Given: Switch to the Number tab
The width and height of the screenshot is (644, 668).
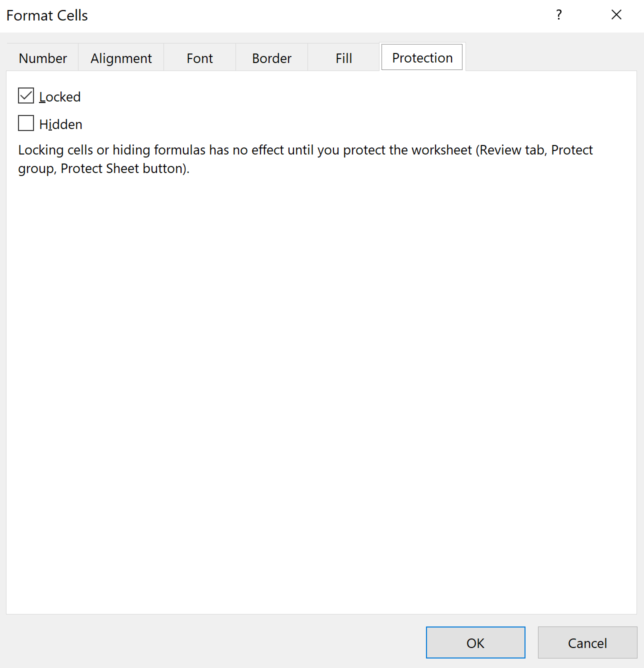Looking at the screenshot, I should [43, 58].
